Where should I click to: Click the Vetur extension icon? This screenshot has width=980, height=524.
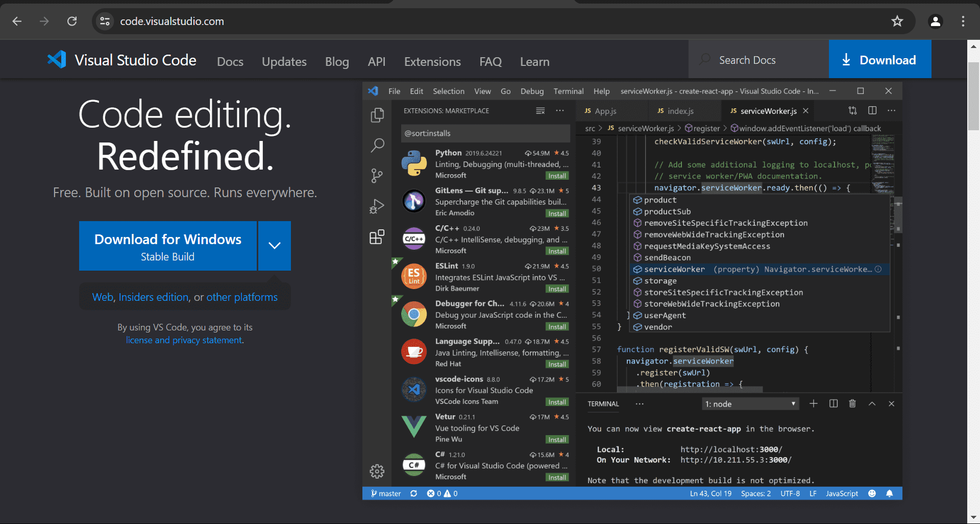click(x=414, y=426)
